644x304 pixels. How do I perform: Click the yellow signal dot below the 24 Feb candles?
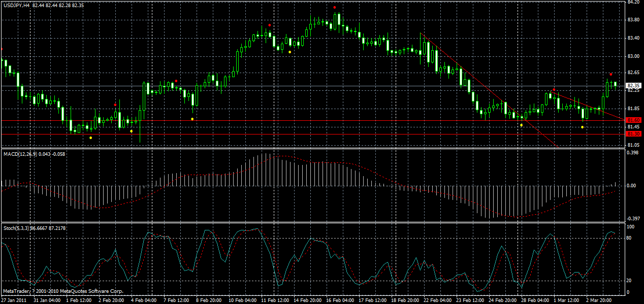[x=521, y=125]
